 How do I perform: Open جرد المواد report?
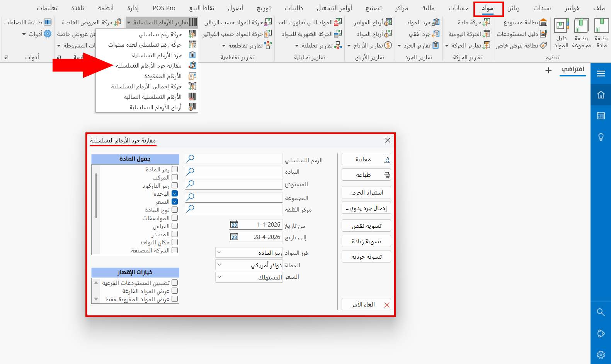(423, 22)
